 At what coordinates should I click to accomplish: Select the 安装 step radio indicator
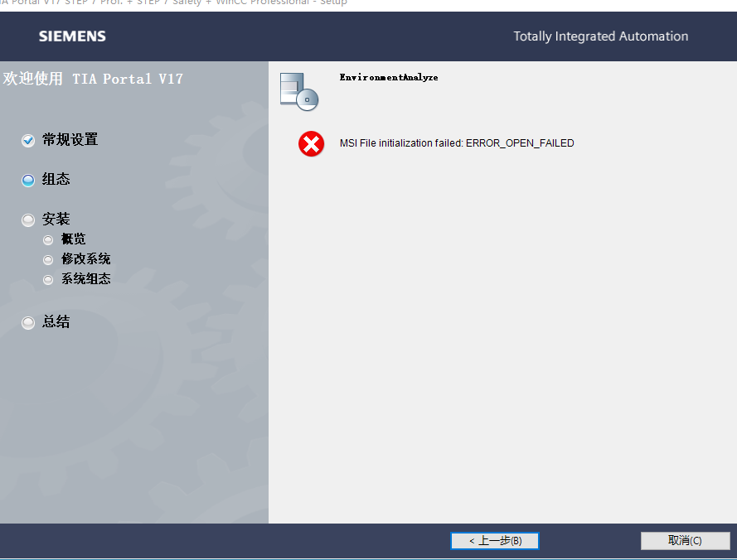28,220
